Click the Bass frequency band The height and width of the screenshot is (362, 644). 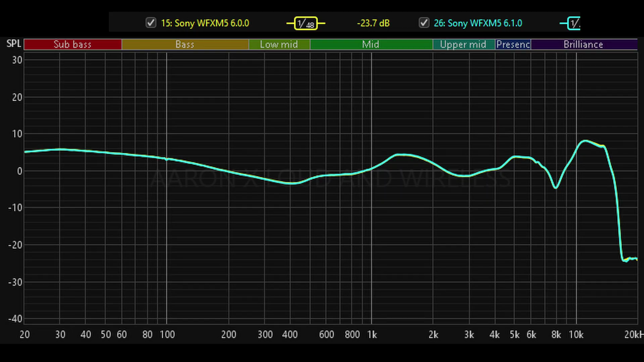point(185,44)
